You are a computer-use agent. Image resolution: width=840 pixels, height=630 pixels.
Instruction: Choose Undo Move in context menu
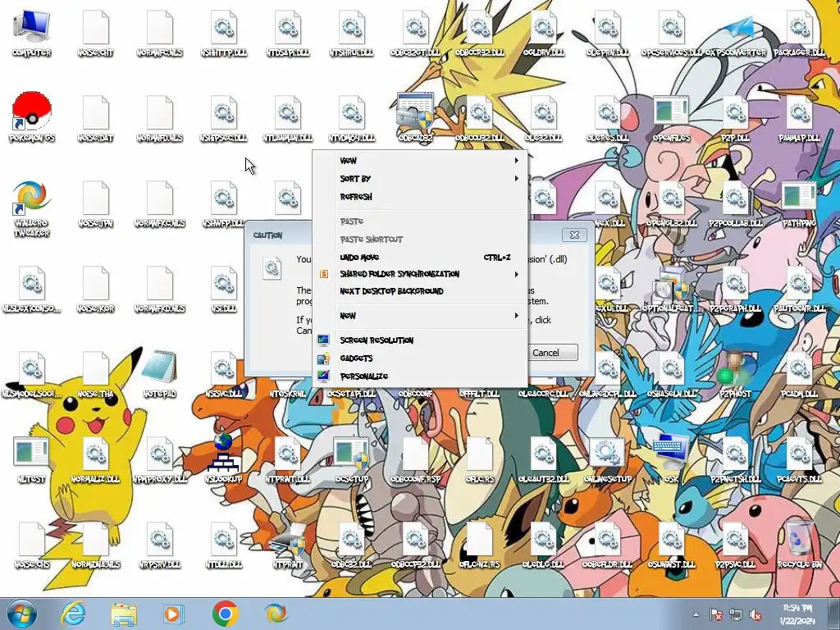point(419,257)
